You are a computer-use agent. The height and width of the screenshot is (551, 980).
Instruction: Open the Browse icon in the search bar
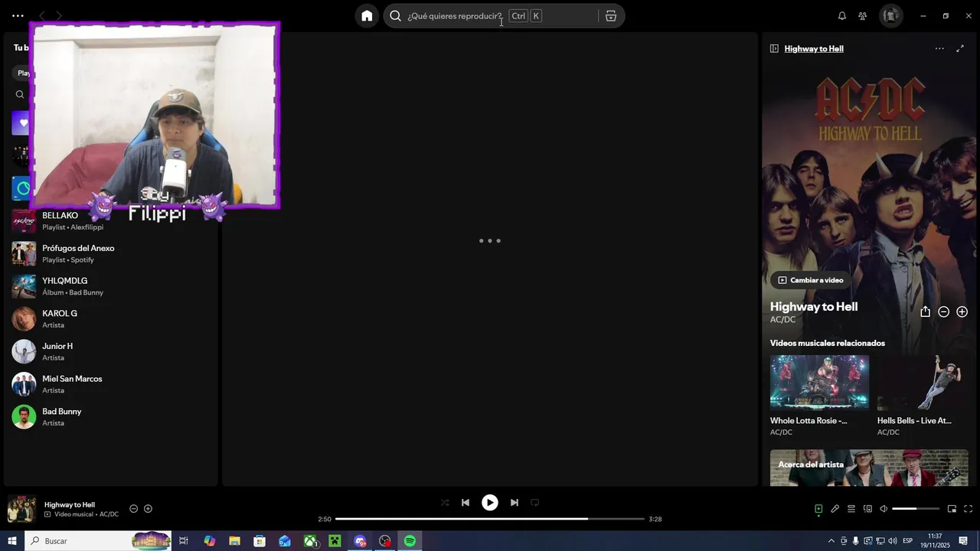(611, 16)
